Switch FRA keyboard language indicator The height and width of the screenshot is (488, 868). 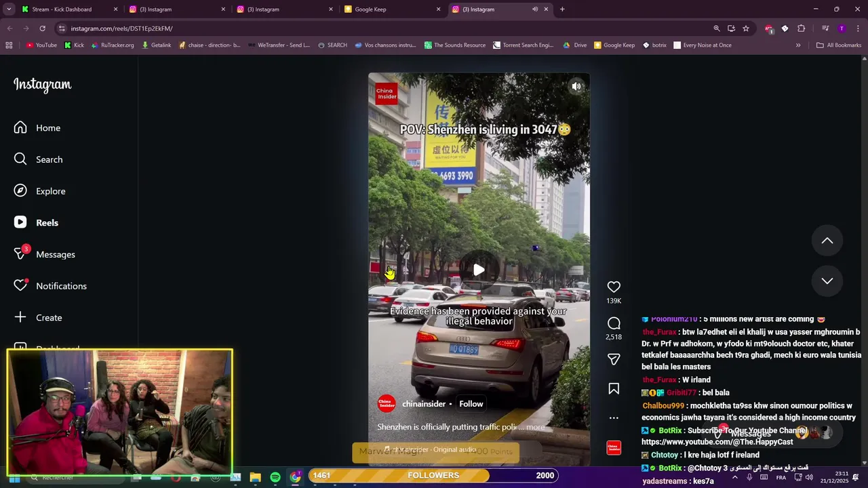(781, 477)
